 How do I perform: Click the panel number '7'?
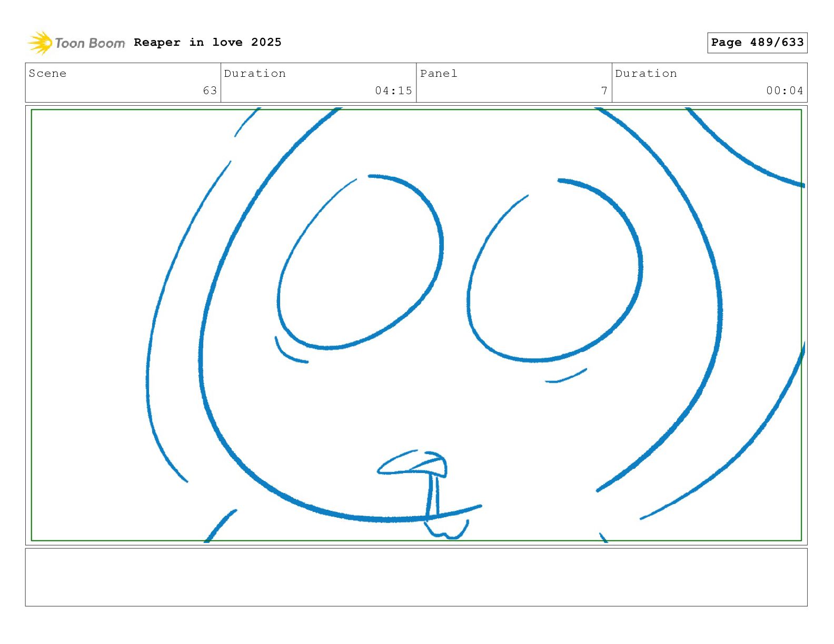604,90
